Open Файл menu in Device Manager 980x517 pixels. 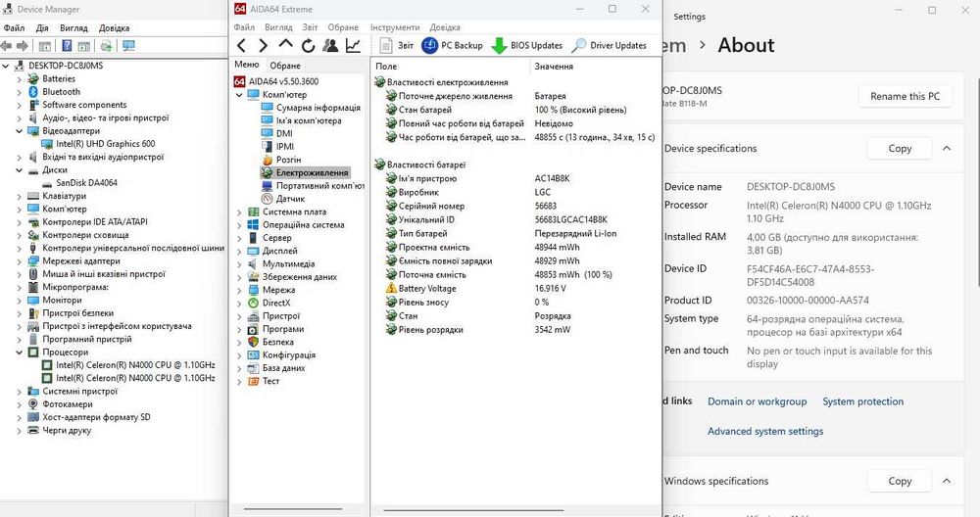15,28
